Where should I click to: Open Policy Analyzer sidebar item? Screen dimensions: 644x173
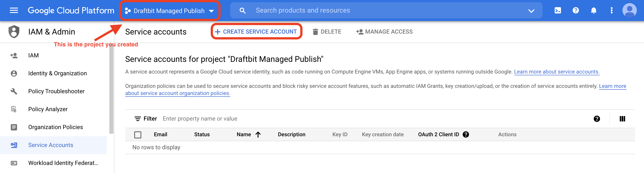(53, 109)
